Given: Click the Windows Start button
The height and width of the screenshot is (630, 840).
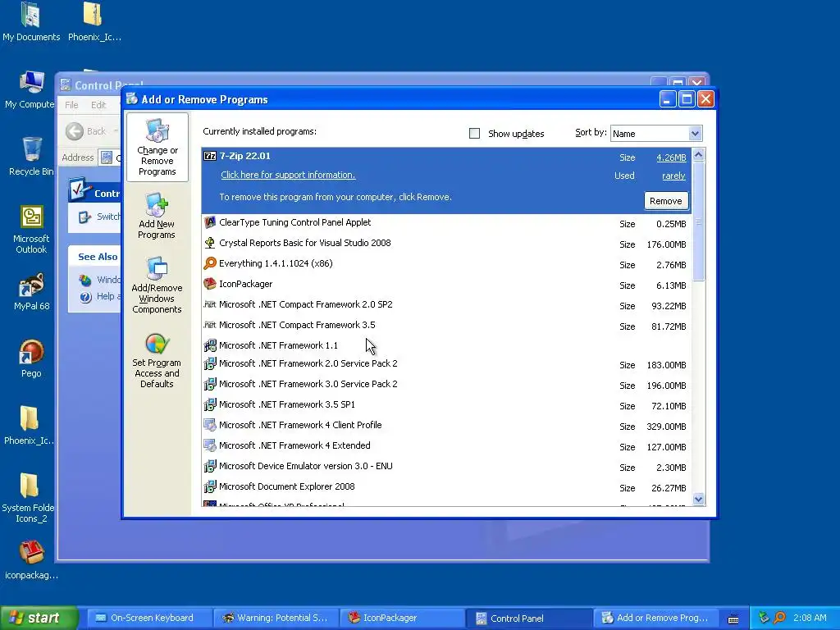Looking at the screenshot, I should click(39, 618).
